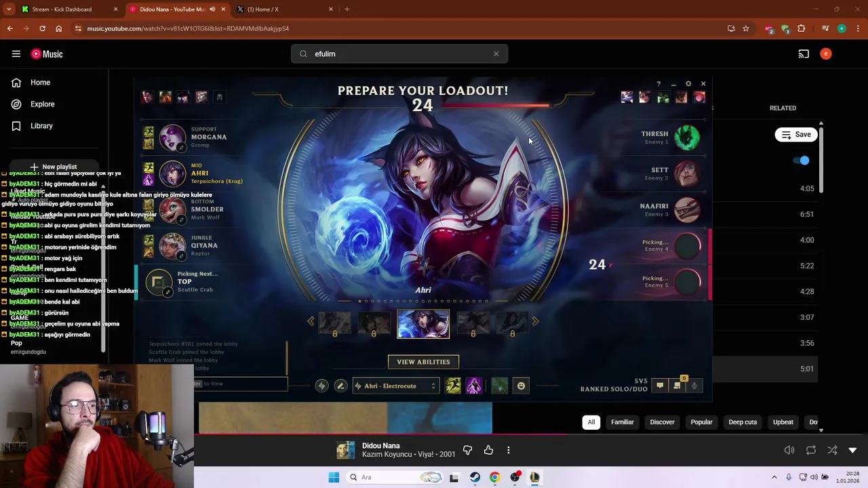Toggle shuffle in player bar
The height and width of the screenshot is (488, 868).
tap(832, 450)
